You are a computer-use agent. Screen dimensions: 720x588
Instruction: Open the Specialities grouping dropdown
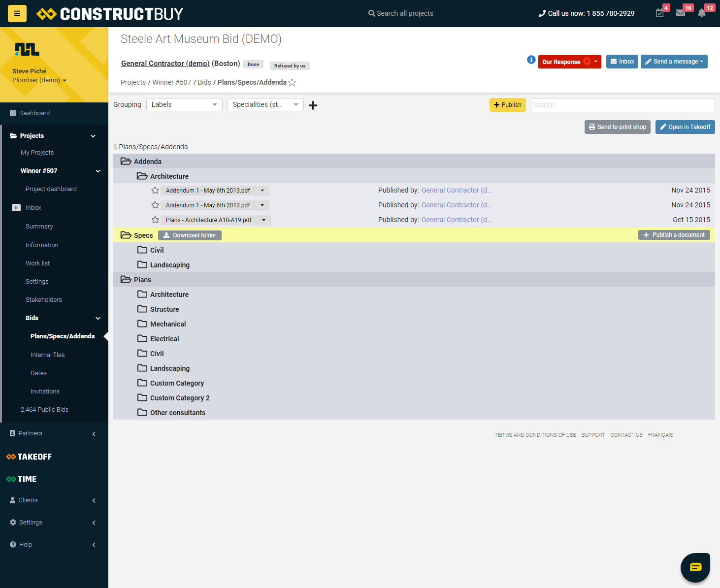click(265, 105)
